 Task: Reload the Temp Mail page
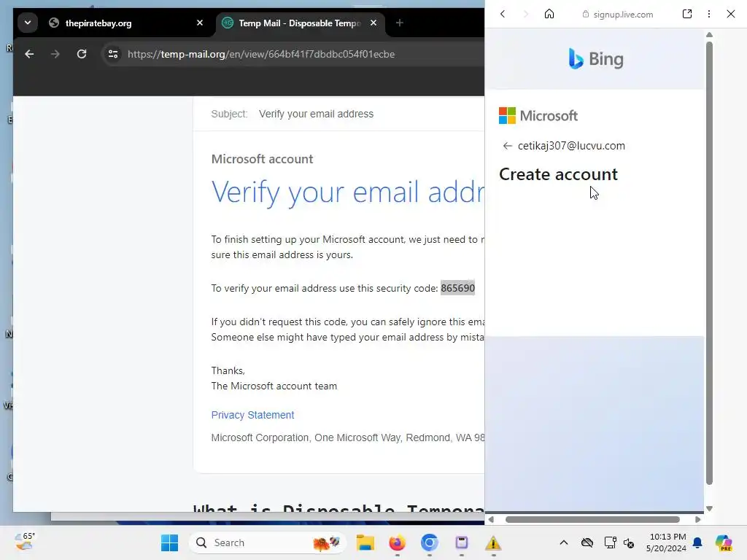pos(82,54)
